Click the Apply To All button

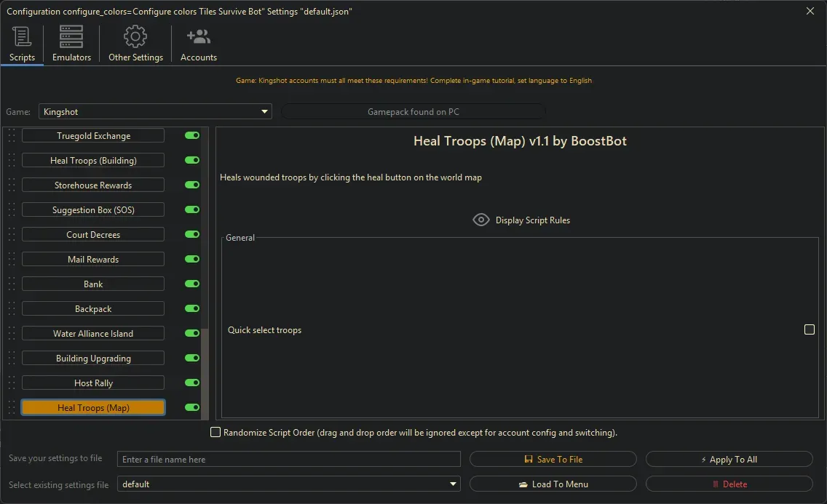[729, 459]
